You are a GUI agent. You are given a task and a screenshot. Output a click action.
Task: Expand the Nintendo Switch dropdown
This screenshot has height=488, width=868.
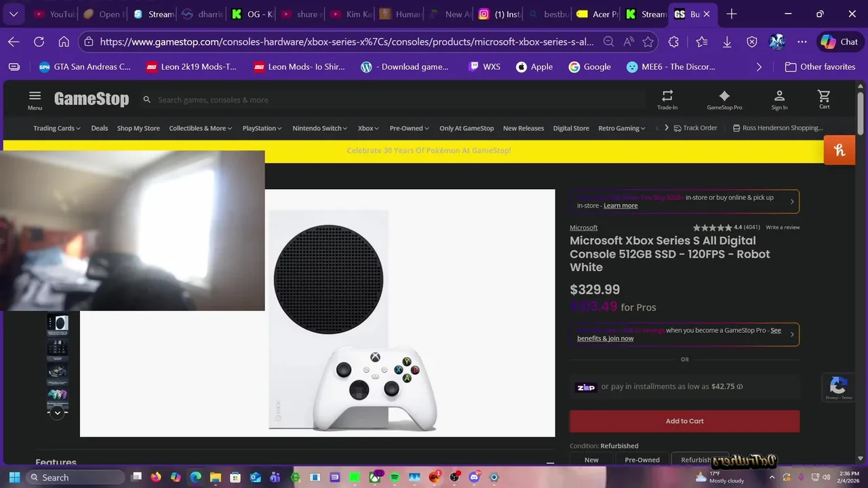(x=320, y=128)
